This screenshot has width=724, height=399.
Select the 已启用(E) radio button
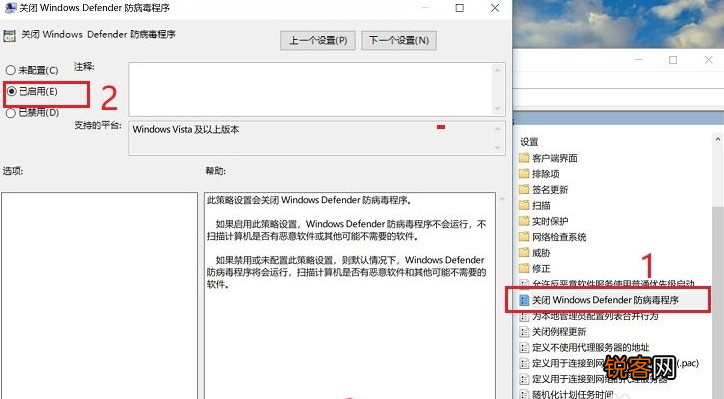pos(12,91)
